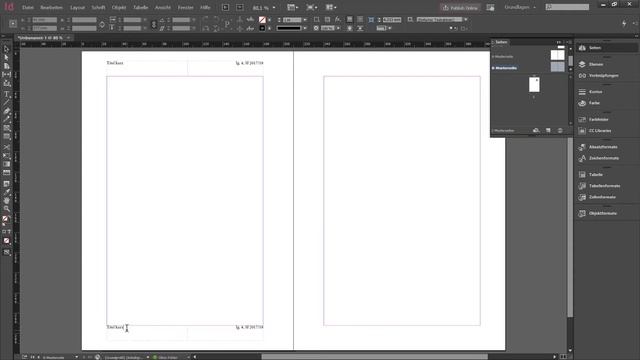
Task: Open the Schrift menu
Action: (98, 7)
